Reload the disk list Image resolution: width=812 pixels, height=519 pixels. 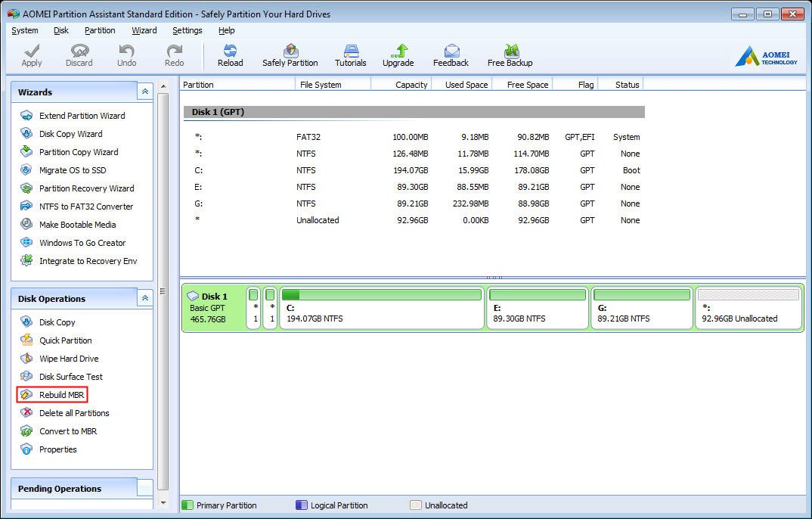point(230,55)
